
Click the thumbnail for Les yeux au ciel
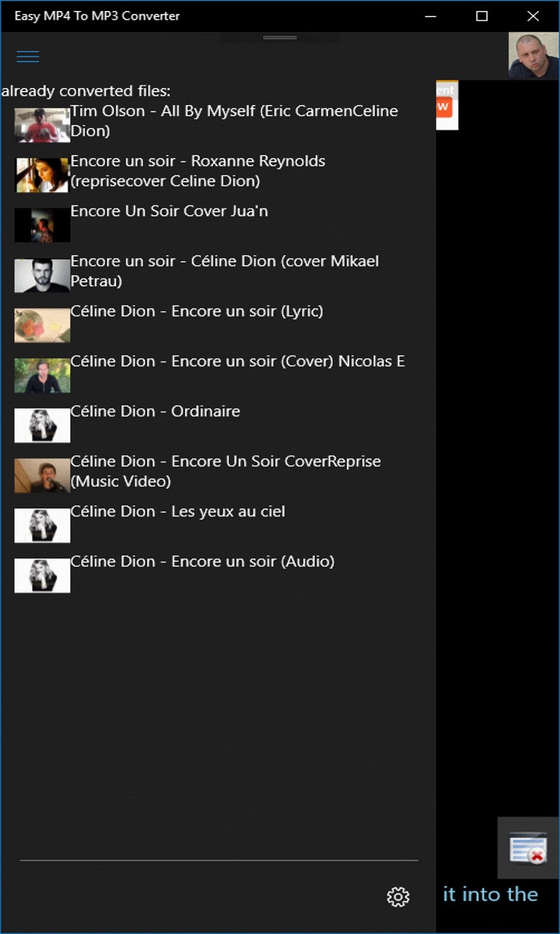coord(42,525)
